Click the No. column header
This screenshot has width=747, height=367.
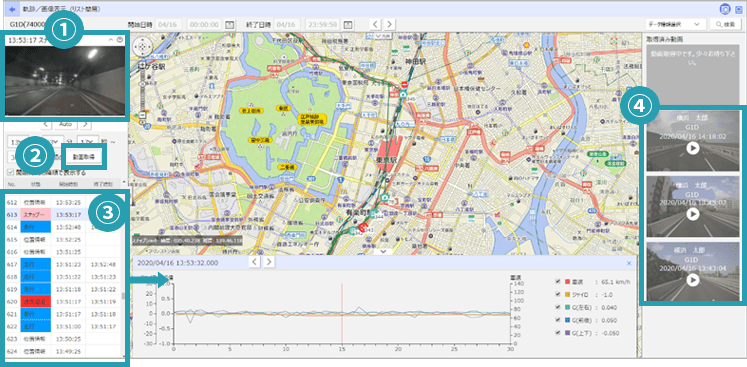(x=12, y=183)
